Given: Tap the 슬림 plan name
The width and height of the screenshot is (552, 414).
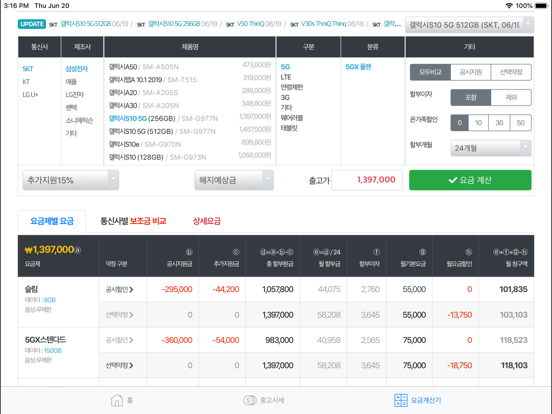Looking at the screenshot, I should coord(31,289).
